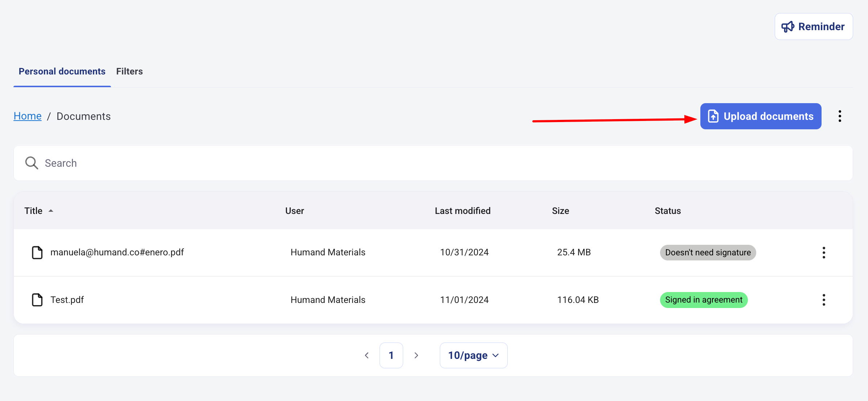Open the Filters tab
Image resolution: width=868 pixels, height=401 pixels.
pos(130,72)
